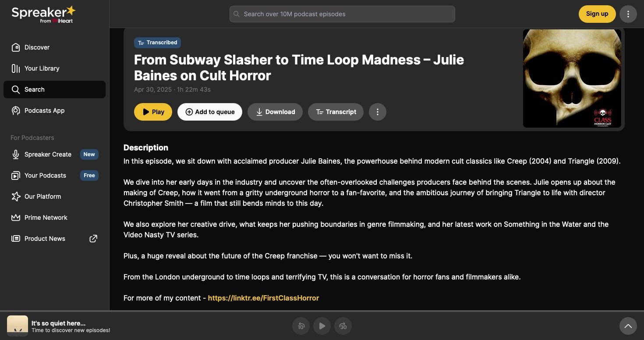Click the star icon beside Our Platform

(x=16, y=197)
